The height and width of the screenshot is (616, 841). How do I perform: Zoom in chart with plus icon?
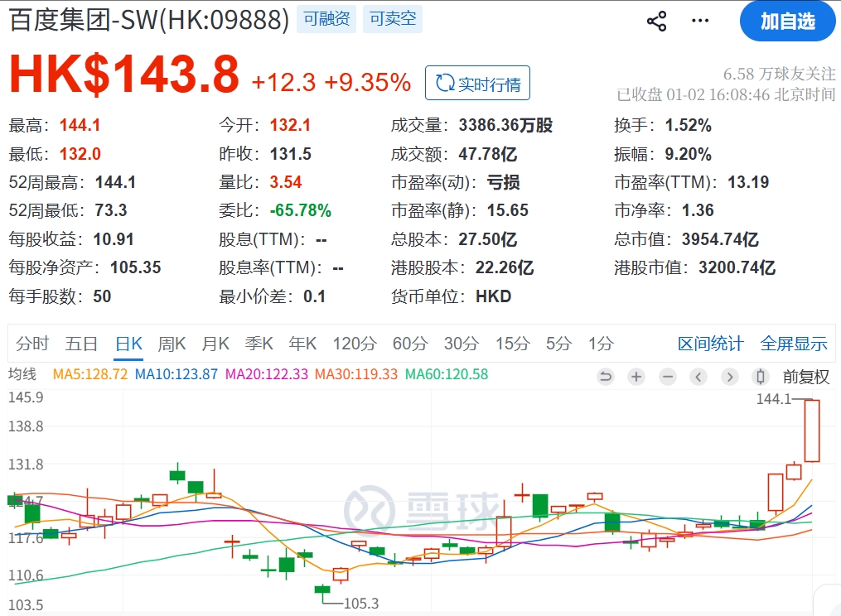pyautogui.click(x=636, y=377)
